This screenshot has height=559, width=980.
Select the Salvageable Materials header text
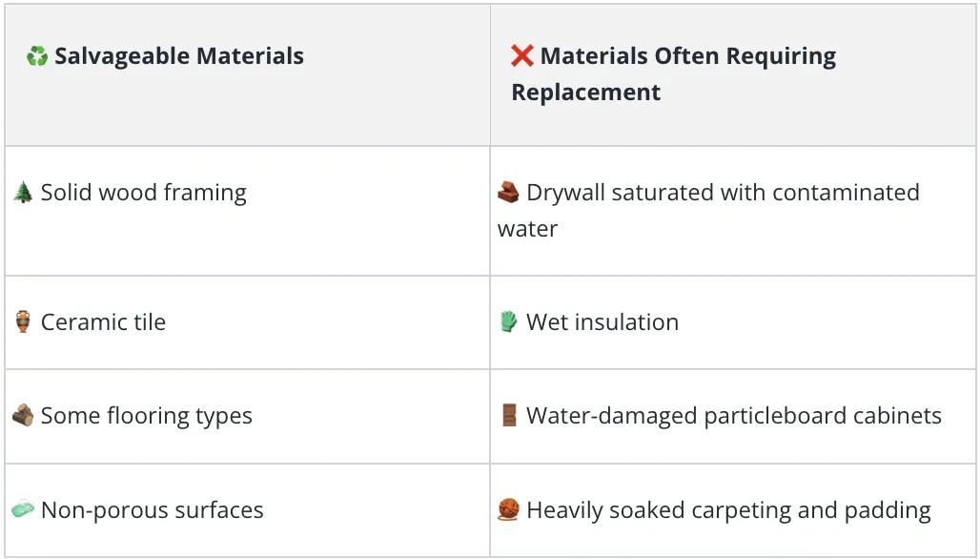pyautogui.click(x=179, y=56)
